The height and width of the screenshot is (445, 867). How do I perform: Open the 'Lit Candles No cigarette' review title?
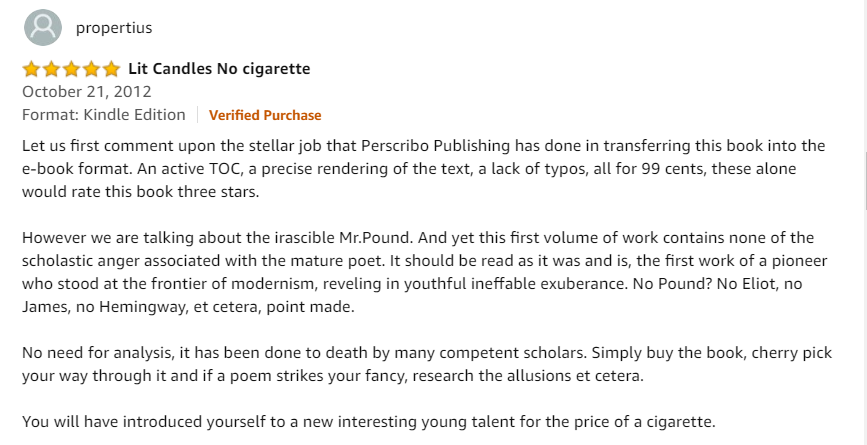(219, 69)
